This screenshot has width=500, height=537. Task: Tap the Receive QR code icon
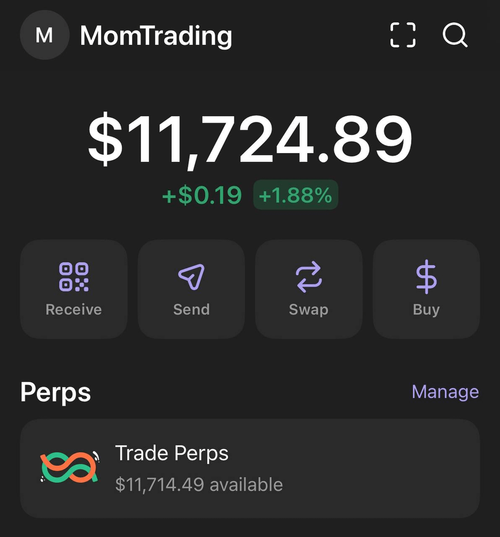click(x=74, y=277)
